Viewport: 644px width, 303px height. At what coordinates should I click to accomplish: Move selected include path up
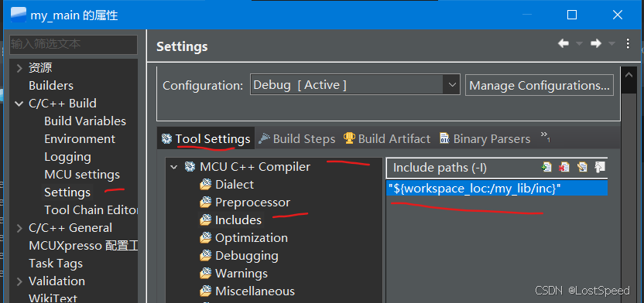[600, 167]
